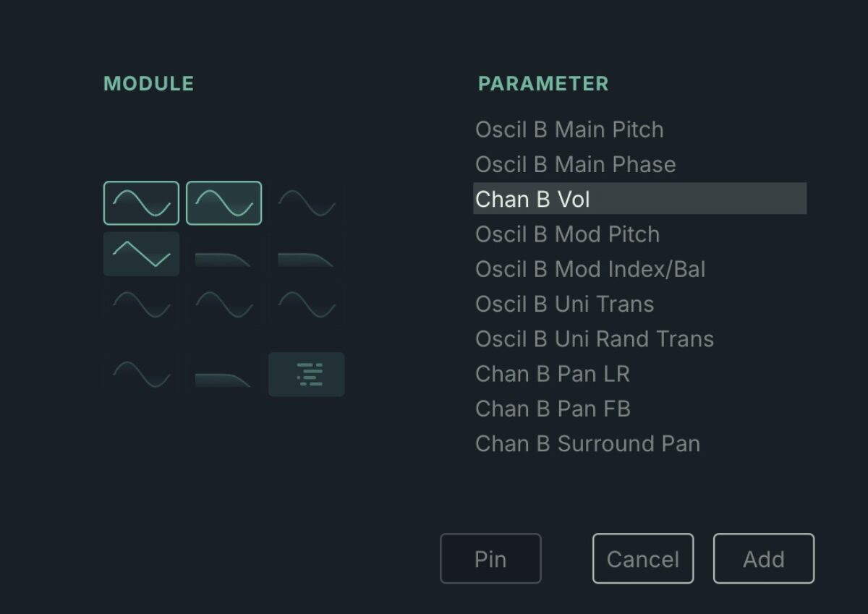Select the middle sine module in third row
The image size is (868, 614).
click(x=224, y=304)
